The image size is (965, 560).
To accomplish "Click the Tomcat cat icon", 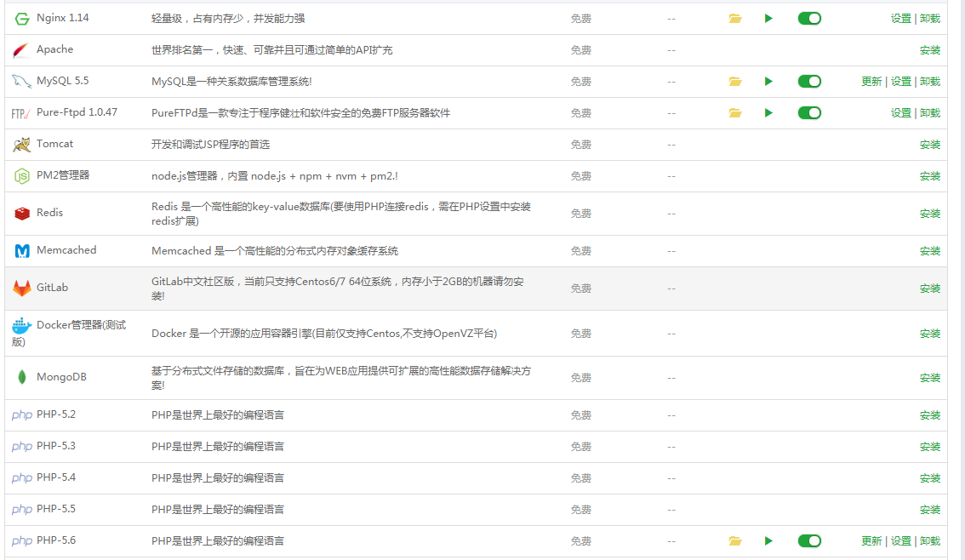I will coord(21,145).
